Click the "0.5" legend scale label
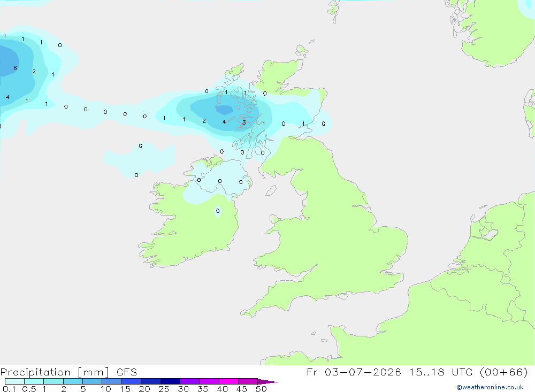 pyautogui.click(x=29, y=389)
